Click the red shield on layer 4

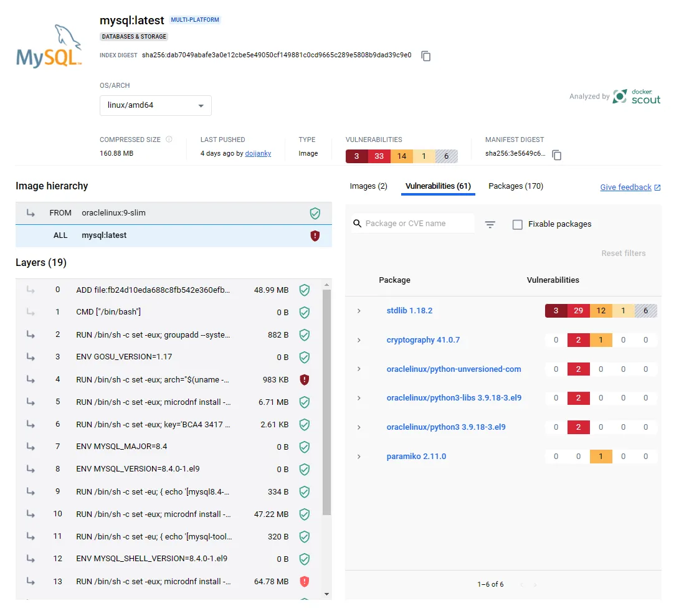[305, 379]
